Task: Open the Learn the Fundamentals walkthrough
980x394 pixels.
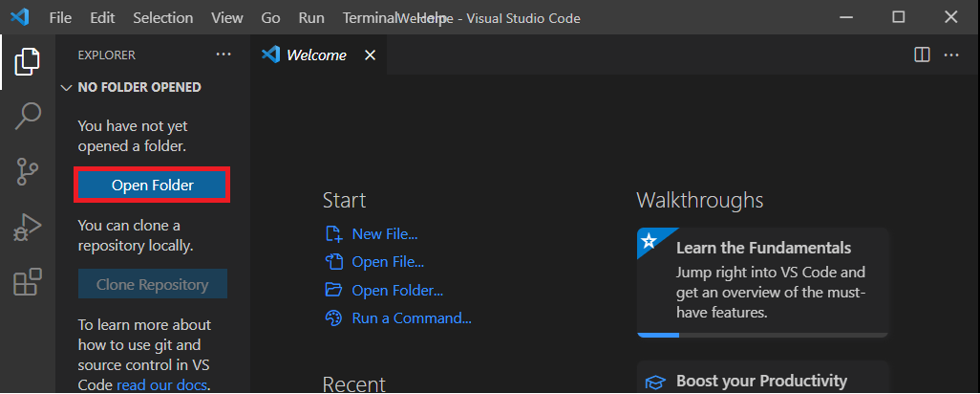Action: tap(762, 282)
